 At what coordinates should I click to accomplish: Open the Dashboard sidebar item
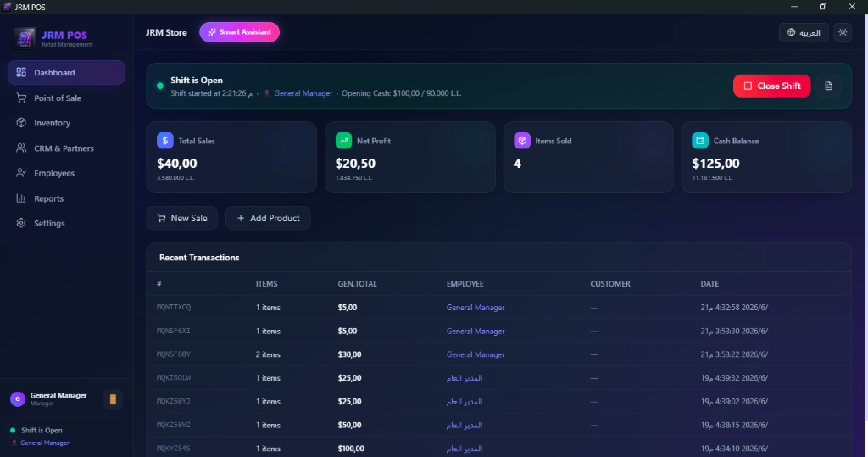click(66, 73)
